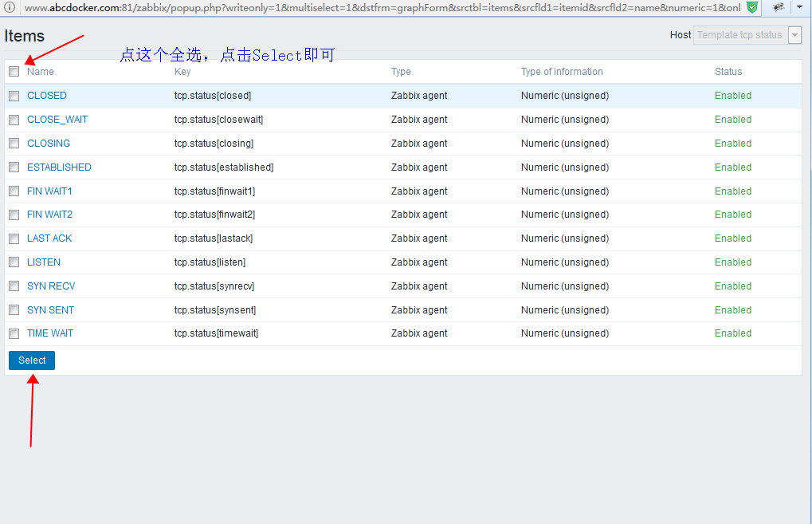Click the Select button

pyautogui.click(x=31, y=360)
